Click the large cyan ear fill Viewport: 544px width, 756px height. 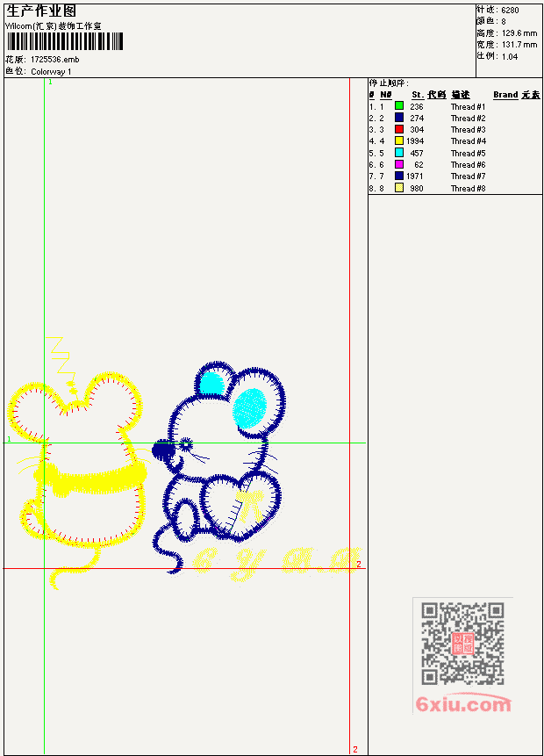[249, 409]
